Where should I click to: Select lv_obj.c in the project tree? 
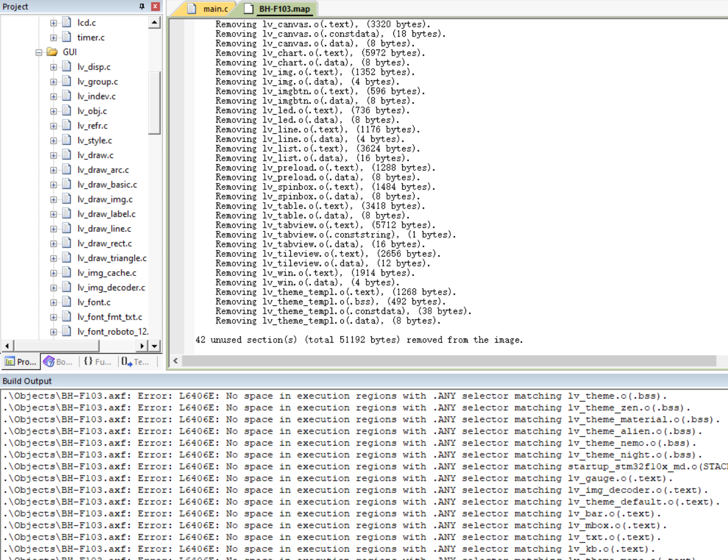coord(92,111)
